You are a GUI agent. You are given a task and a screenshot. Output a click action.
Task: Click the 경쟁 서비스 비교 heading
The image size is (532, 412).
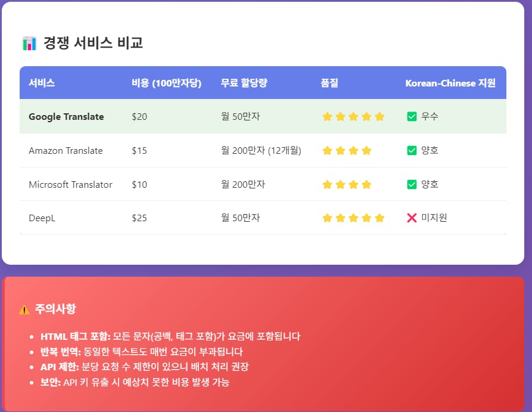94,43
